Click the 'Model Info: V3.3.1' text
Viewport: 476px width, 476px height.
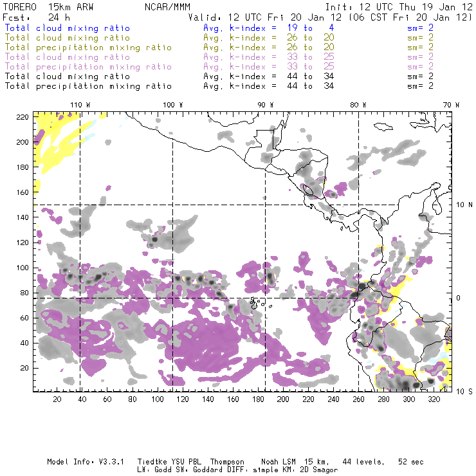[86, 462]
